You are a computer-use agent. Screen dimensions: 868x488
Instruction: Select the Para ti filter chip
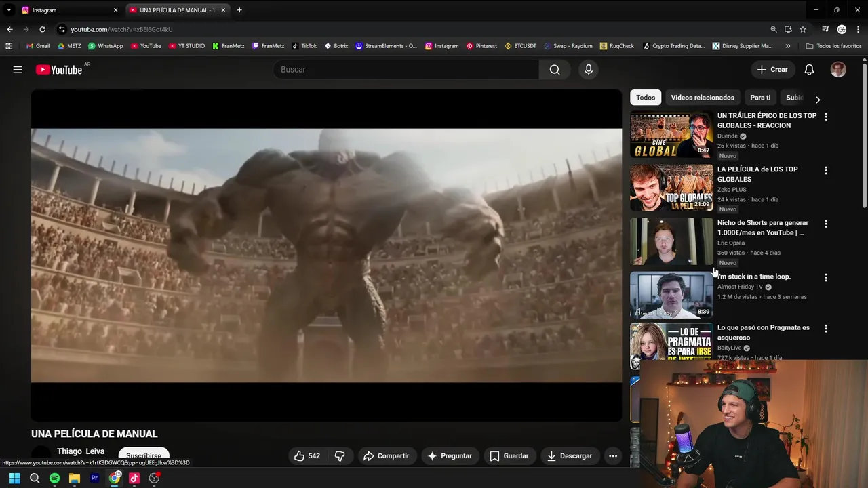pyautogui.click(x=760, y=98)
